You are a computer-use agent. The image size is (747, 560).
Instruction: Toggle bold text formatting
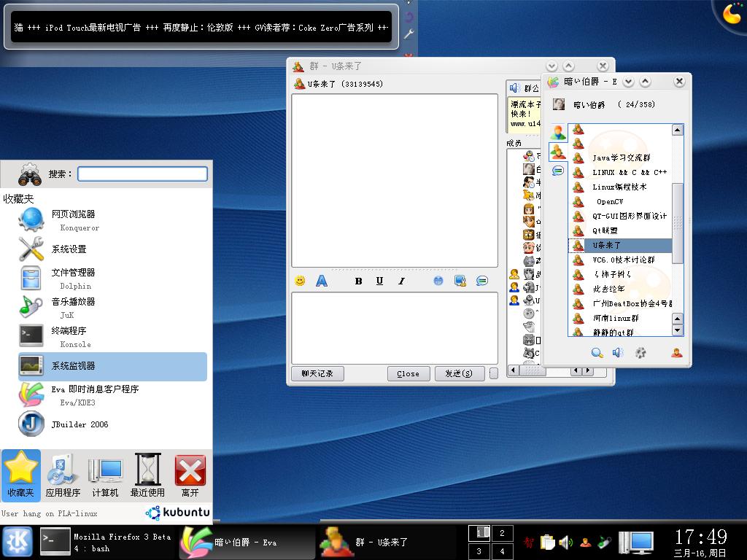[358, 281]
